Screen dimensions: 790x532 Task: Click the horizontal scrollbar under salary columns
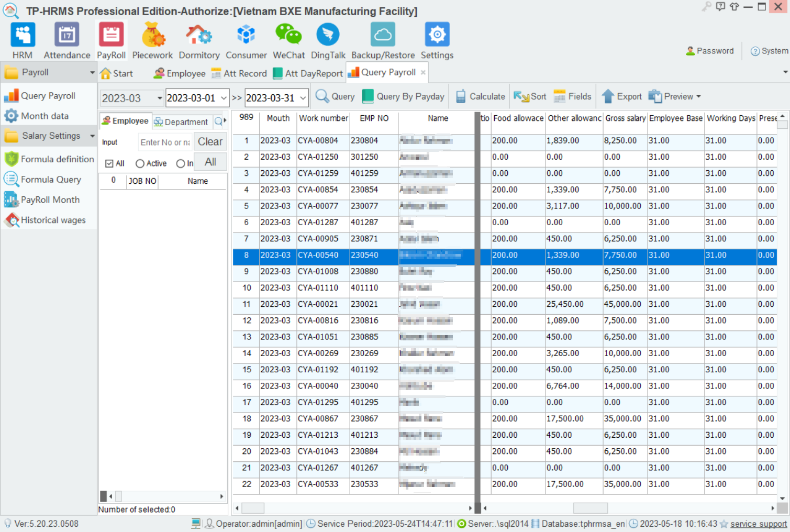tap(590, 508)
